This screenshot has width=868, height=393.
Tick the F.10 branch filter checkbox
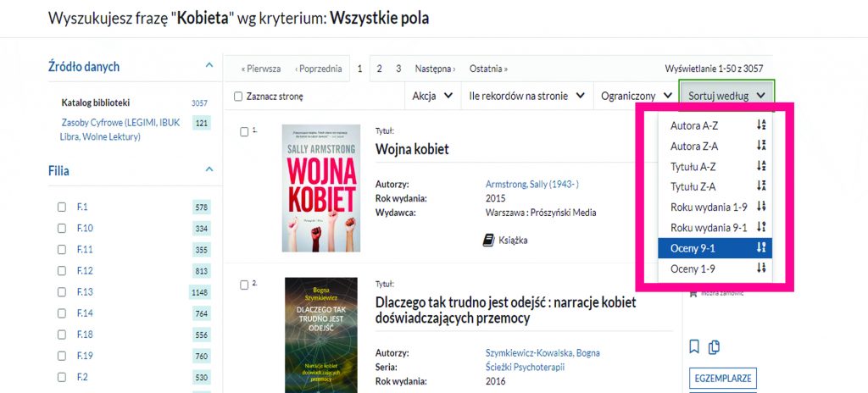click(x=61, y=229)
